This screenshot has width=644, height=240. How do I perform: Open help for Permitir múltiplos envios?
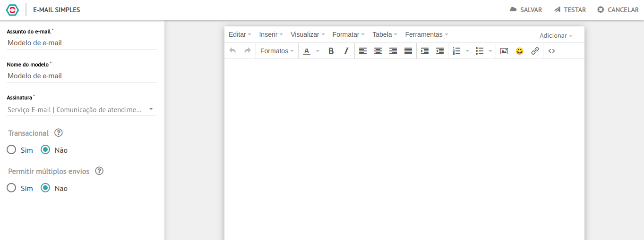99,171
